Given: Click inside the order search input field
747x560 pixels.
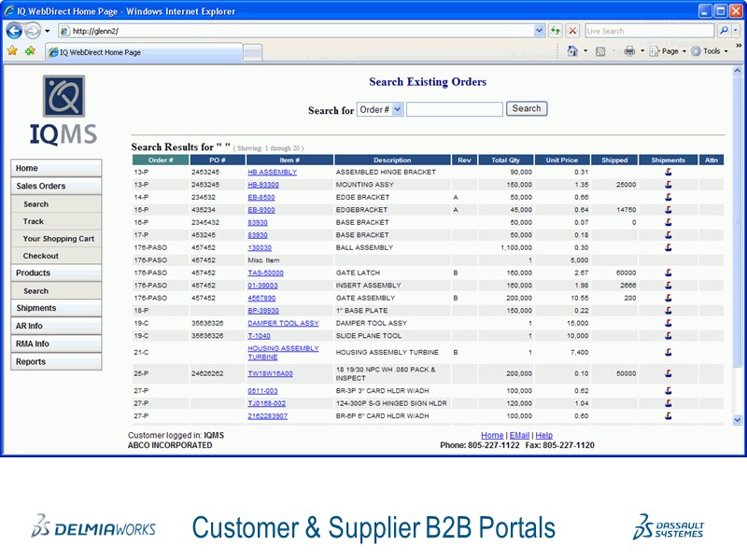Looking at the screenshot, I should point(454,109).
